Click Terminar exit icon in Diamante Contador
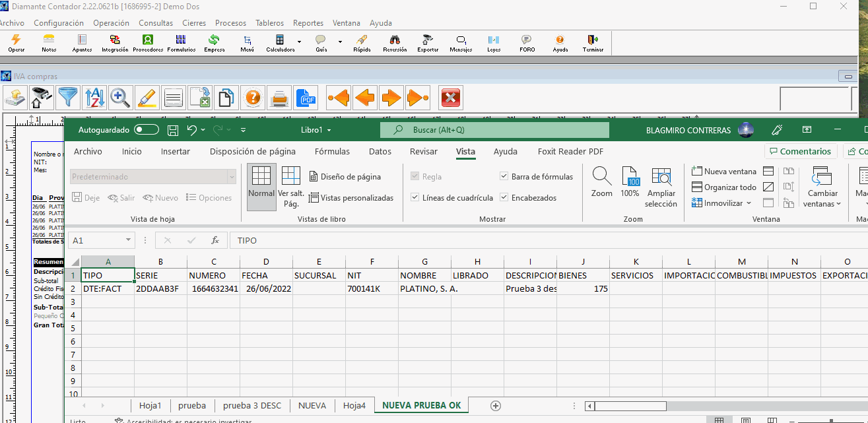 click(593, 44)
